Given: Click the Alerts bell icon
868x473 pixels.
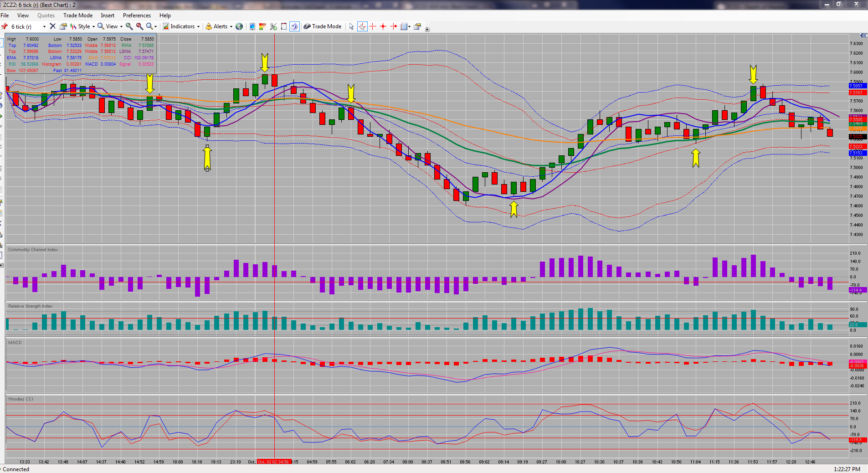Looking at the screenshot, I should coord(209,26).
